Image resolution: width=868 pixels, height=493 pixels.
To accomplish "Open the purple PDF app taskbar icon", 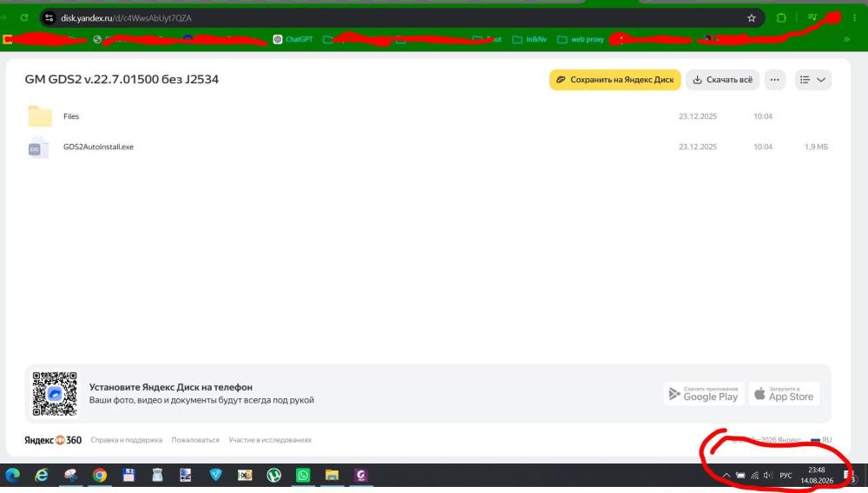I will [x=361, y=476].
